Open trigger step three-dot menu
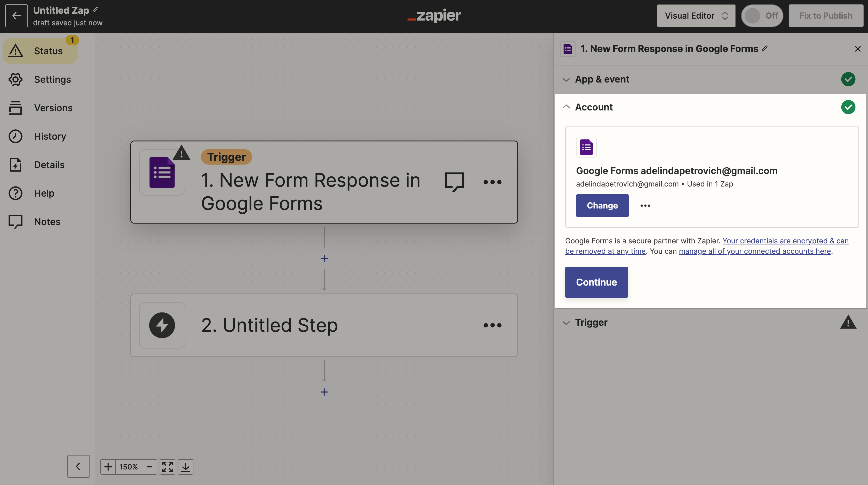 coord(492,182)
